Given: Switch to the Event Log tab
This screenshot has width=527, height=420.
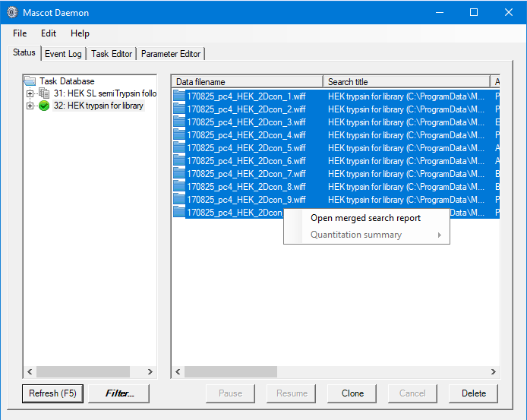Looking at the screenshot, I should point(63,54).
